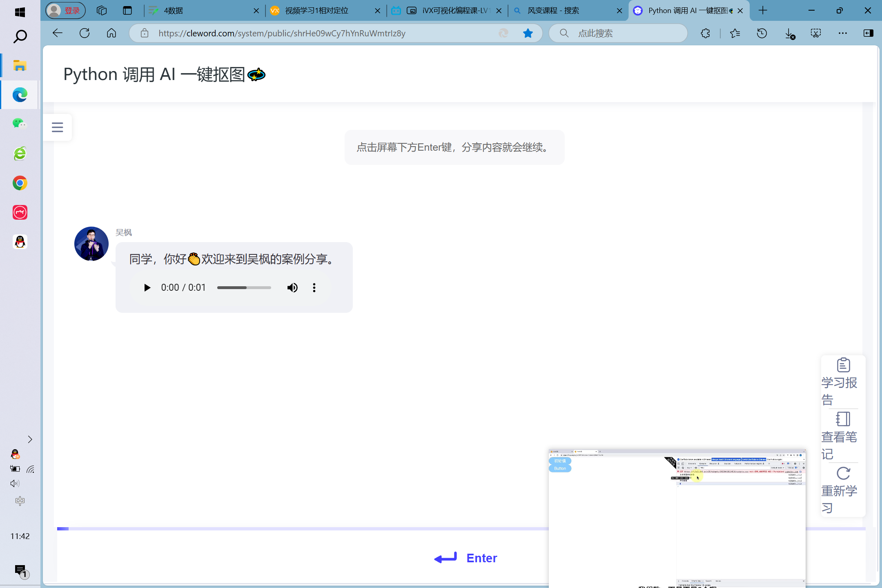This screenshot has height=588, width=882.
Task: Open the hamburger menu on the course page
Action: point(58,127)
